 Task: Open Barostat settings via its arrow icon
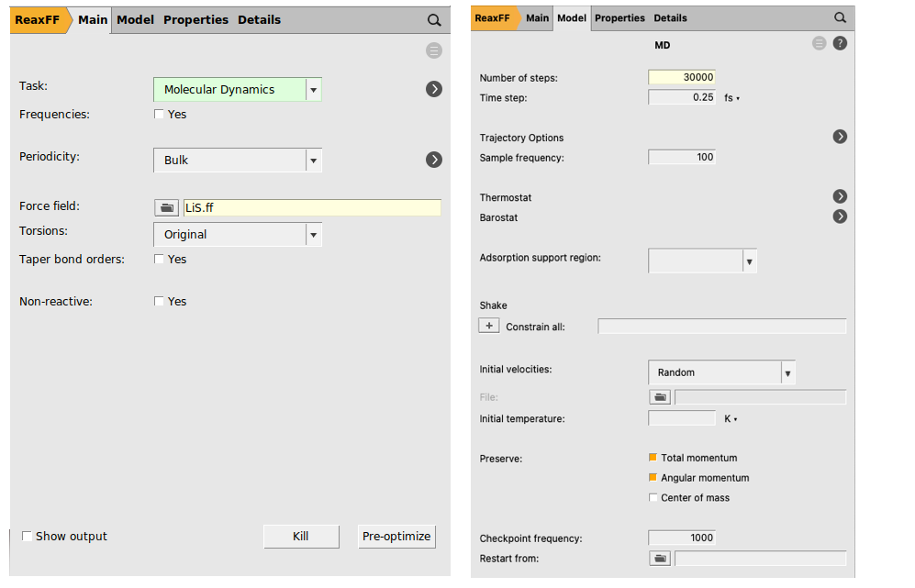tap(839, 216)
